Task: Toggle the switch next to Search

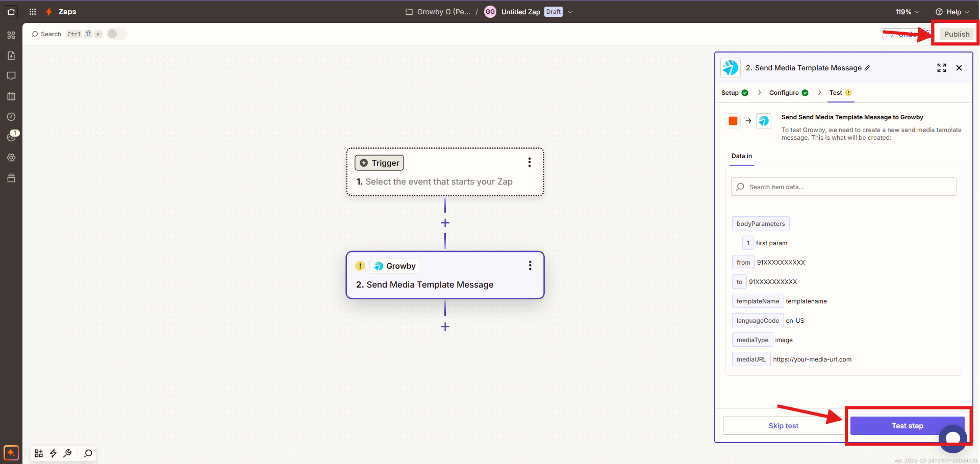Action: click(x=117, y=34)
